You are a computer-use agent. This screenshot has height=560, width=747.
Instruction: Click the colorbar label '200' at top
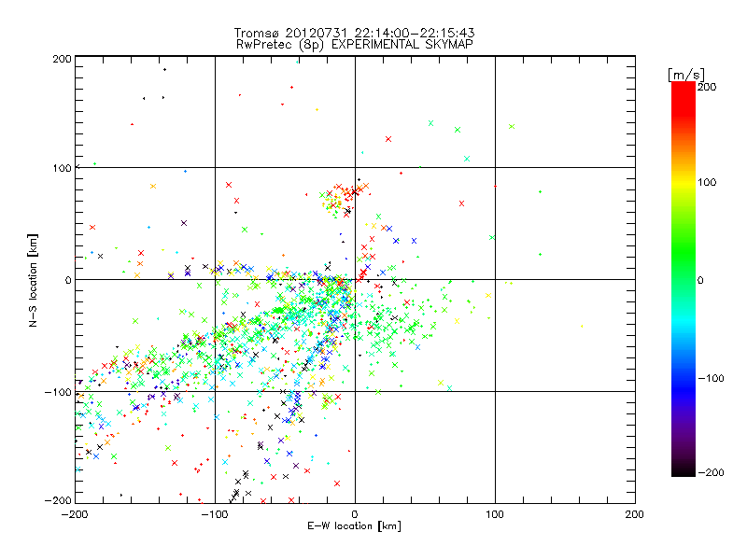[707, 87]
